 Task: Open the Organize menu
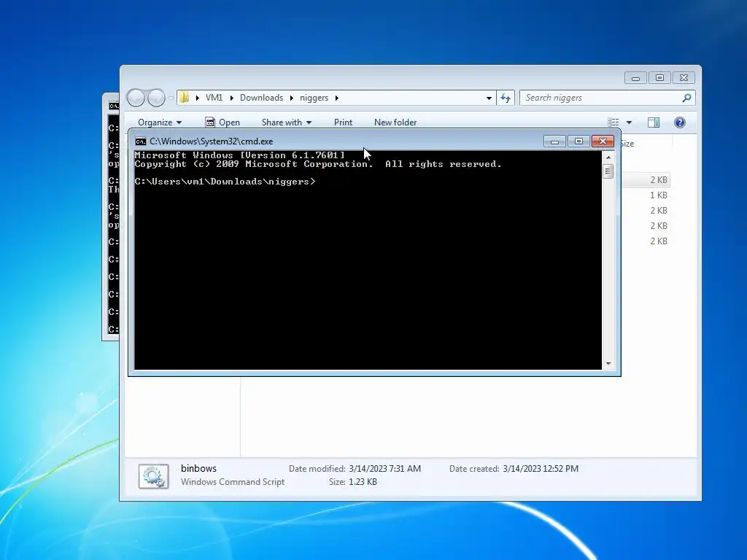(160, 122)
